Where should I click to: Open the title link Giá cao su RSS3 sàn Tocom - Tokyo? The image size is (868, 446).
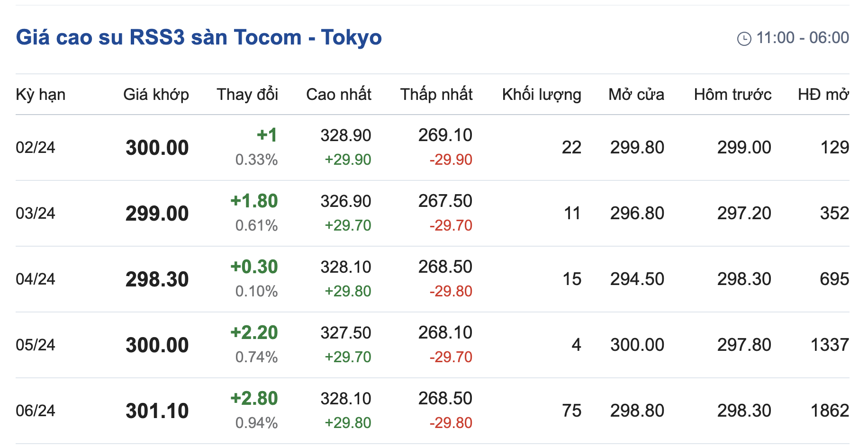point(199,37)
